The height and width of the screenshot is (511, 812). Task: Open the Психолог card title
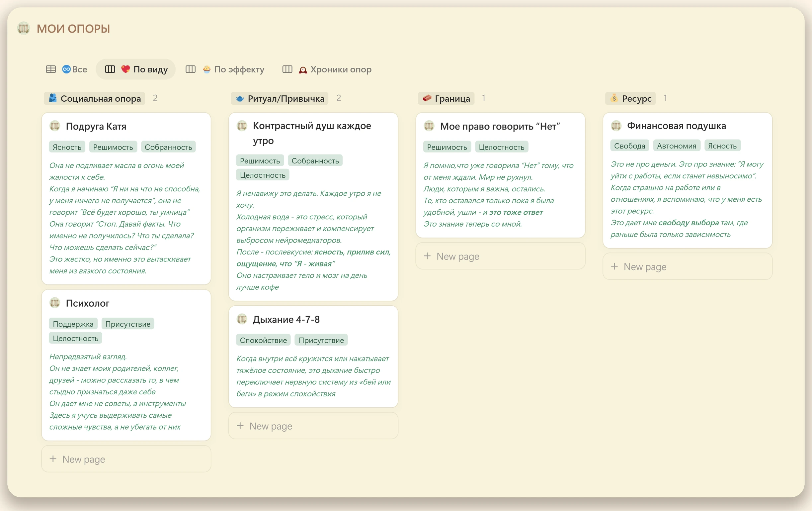pos(88,303)
